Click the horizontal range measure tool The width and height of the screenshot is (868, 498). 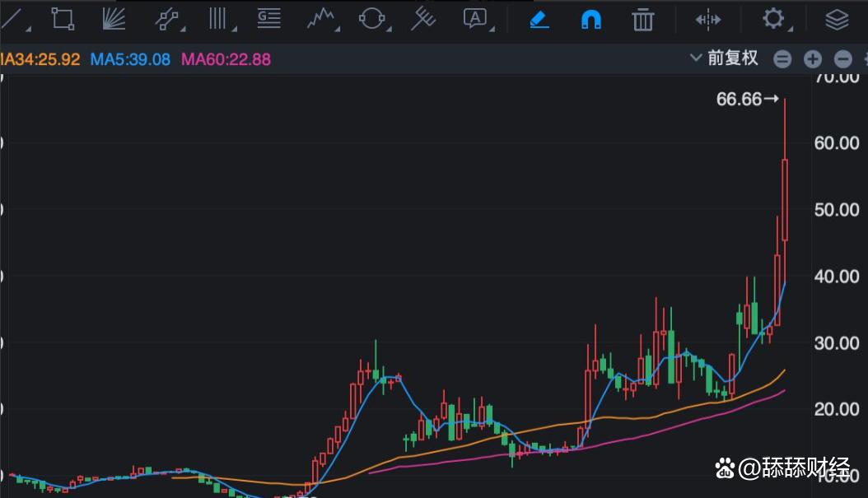point(707,19)
